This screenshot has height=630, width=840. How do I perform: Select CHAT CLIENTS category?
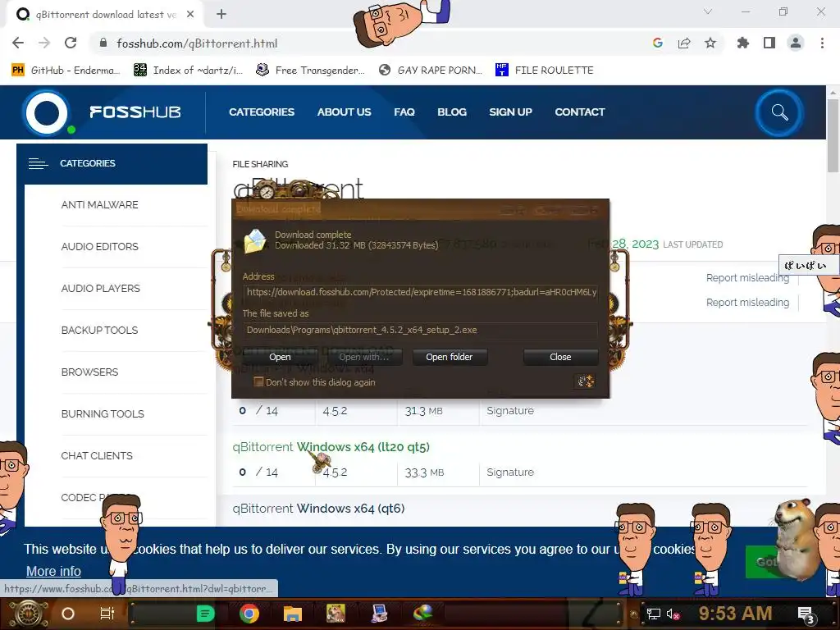(x=97, y=455)
